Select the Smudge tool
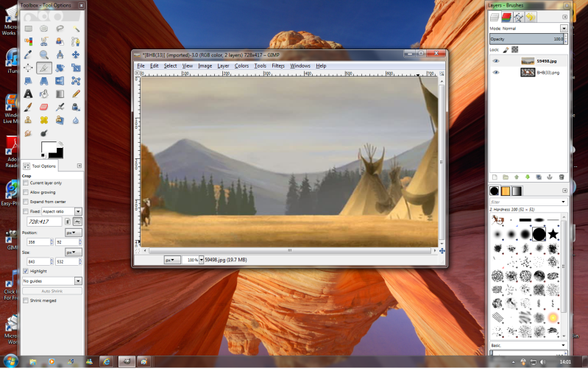This screenshot has width=588, height=371. point(28,133)
